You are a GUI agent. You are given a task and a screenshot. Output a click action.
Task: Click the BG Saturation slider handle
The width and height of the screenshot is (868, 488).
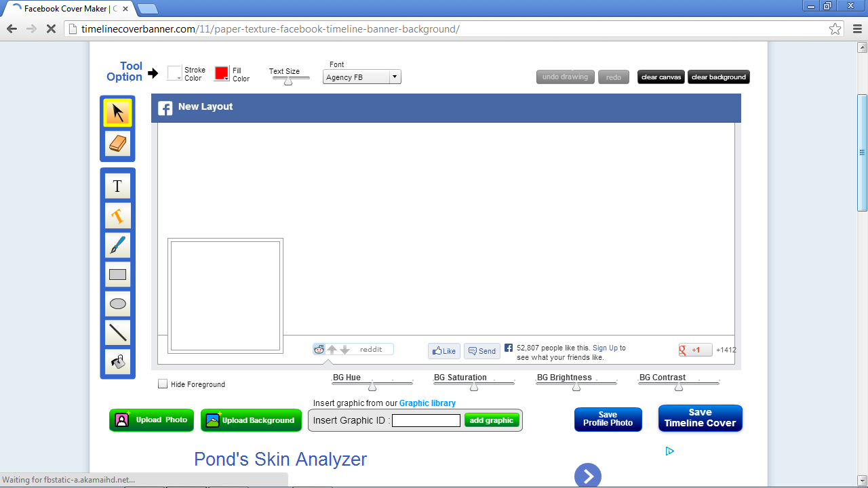tap(474, 386)
